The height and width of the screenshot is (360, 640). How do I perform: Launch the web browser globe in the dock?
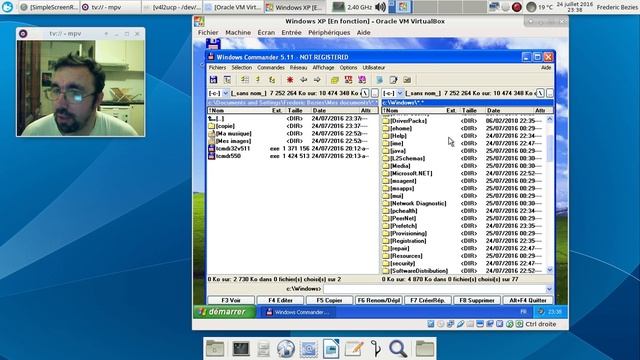(x=286, y=349)
